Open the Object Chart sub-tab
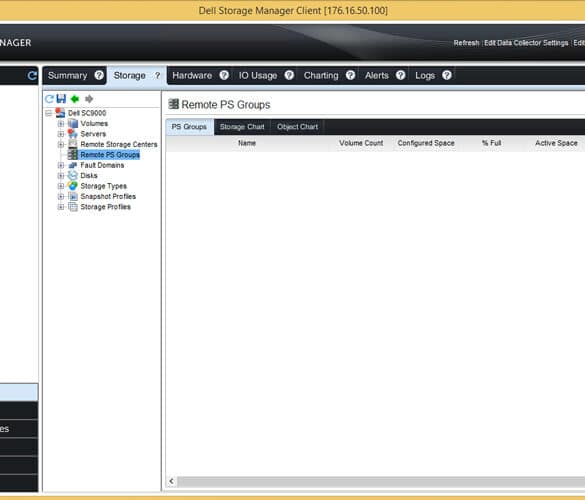 click(297, 127)
